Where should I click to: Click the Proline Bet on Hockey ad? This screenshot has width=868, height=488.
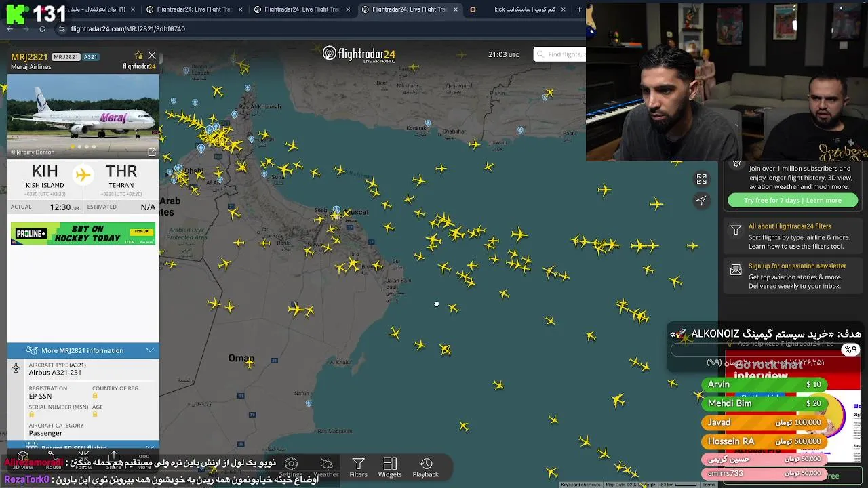pyautogui.click(x=83, y=233)
